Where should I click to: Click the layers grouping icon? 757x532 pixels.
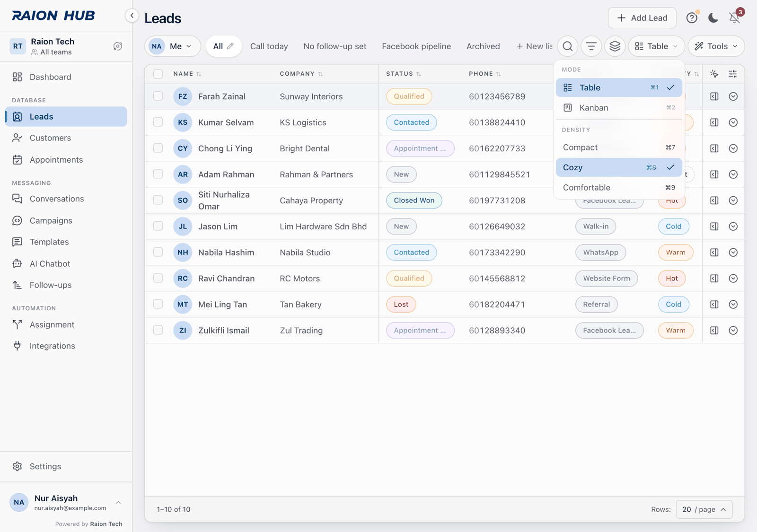click(615, 46)
